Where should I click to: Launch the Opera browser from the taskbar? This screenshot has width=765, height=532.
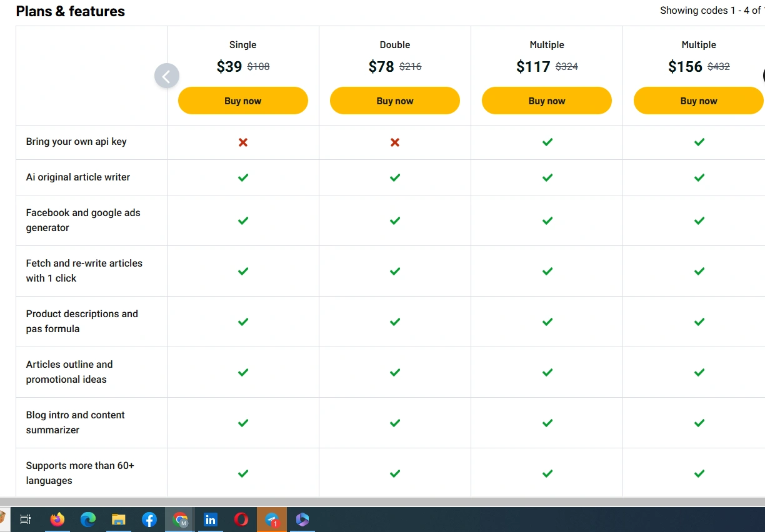(241, 520)
